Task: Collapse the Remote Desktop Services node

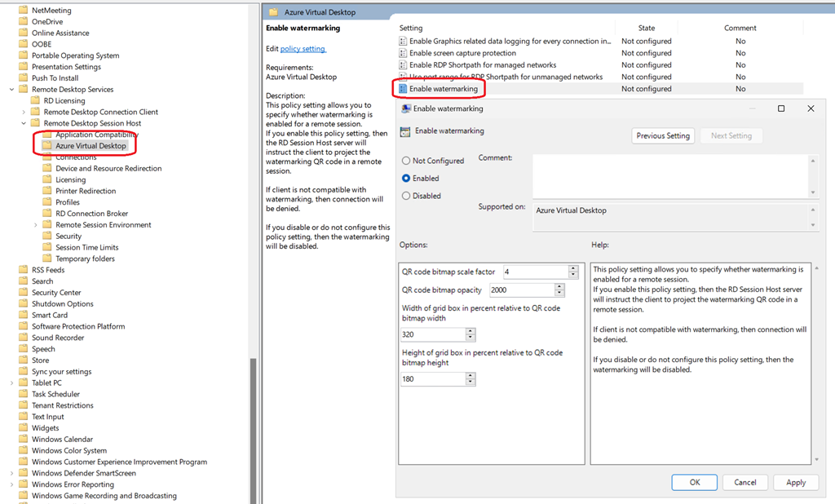Action: (x=11, y=90)
